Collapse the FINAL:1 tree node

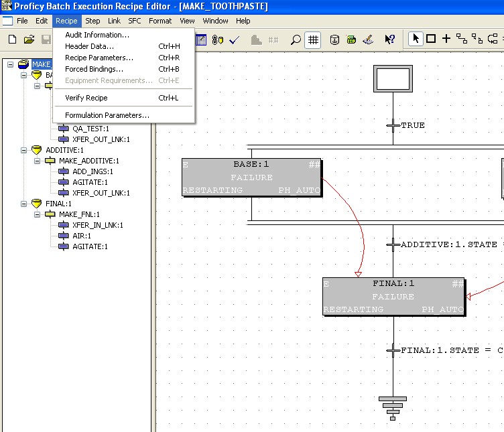click(x=23, y=204)
